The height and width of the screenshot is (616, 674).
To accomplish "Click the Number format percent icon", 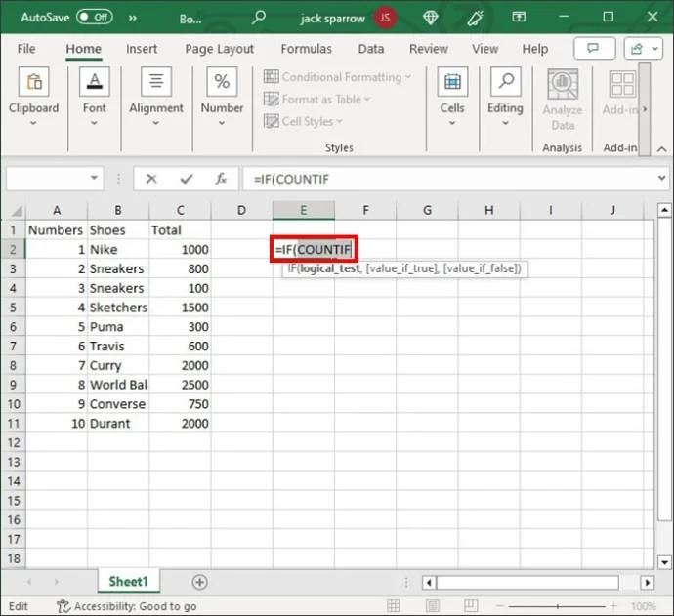I will 222,84.
